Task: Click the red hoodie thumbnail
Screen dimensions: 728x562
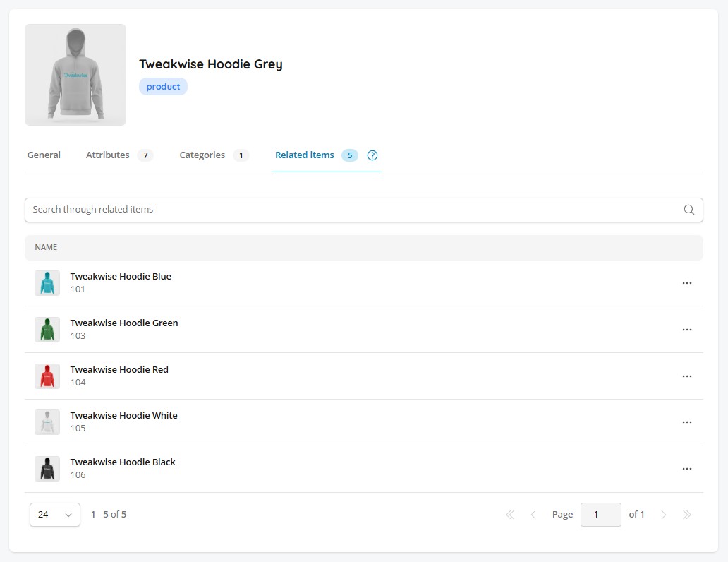Action: coord(47,376)
